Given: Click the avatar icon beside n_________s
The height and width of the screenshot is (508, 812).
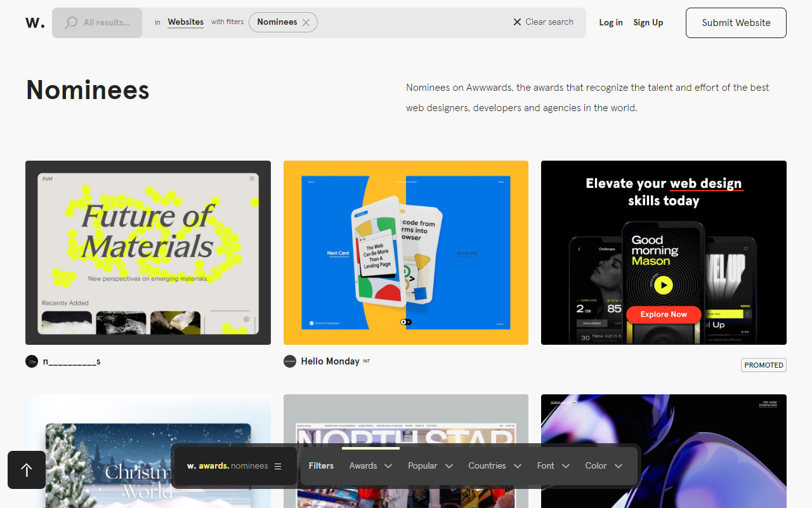Looking at the screenshot, I should pos(32,361).
